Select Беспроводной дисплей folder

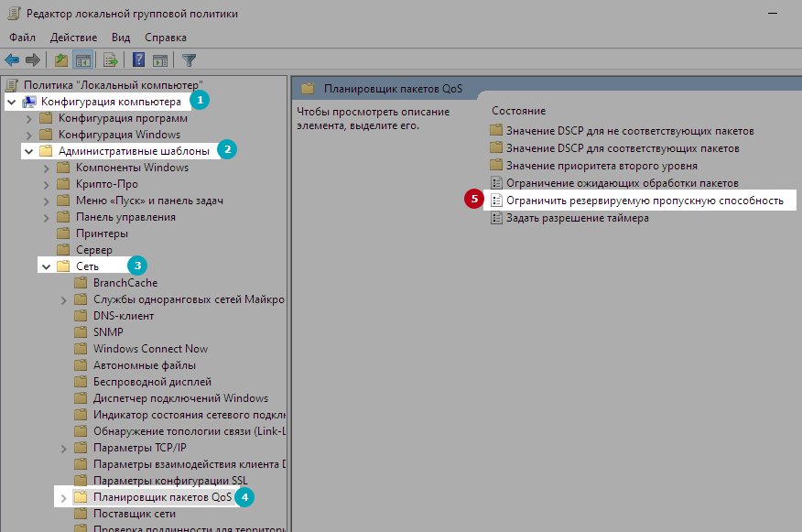point(152,382)
